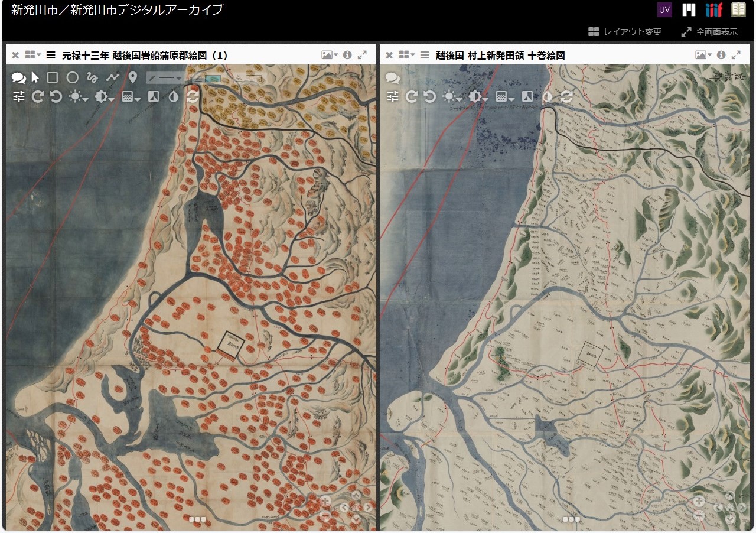Show information for the left window map
Viewport: 756px width, 533px height.
tap(347, 55)
